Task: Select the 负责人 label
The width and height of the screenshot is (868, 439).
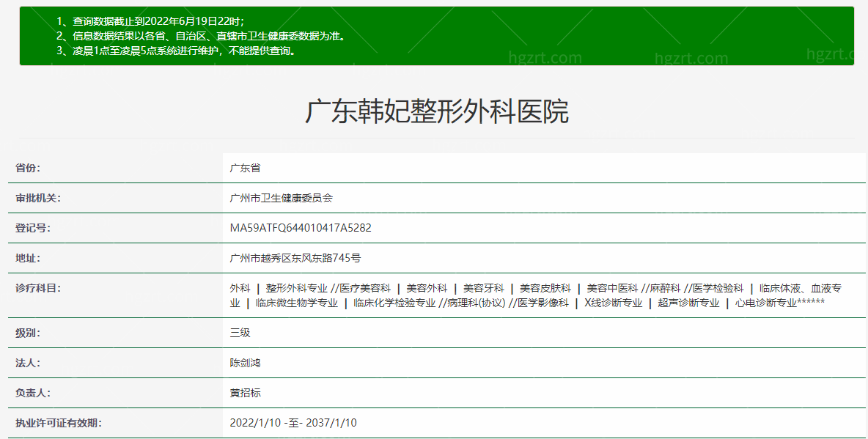Action: (33, 393)
